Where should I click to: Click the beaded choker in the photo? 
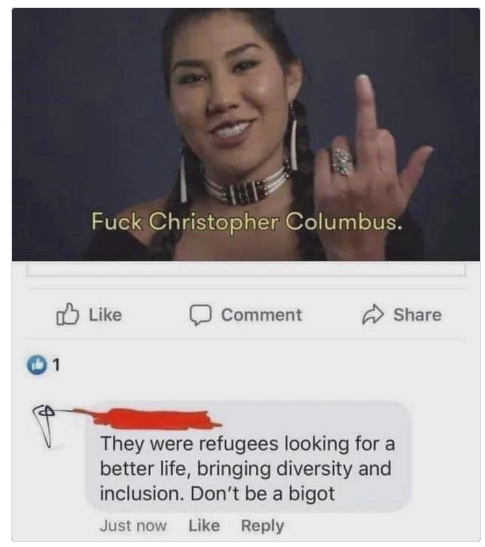[244, 188]
